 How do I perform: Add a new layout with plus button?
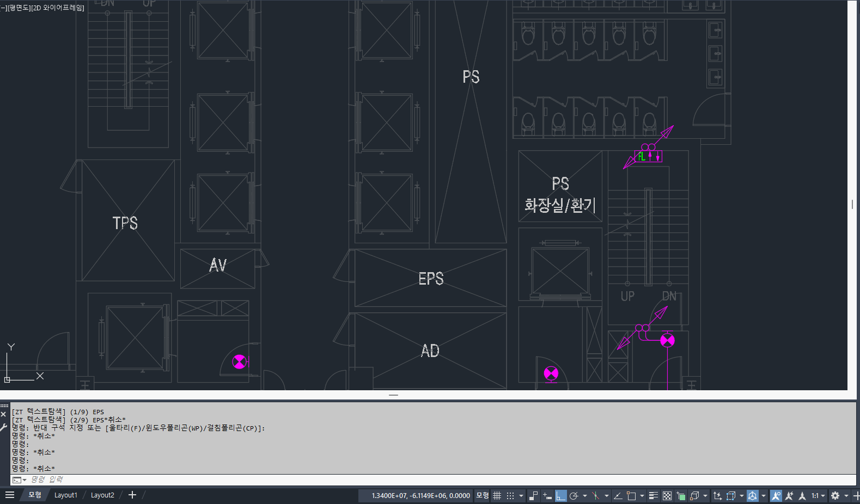coord(132,495)
